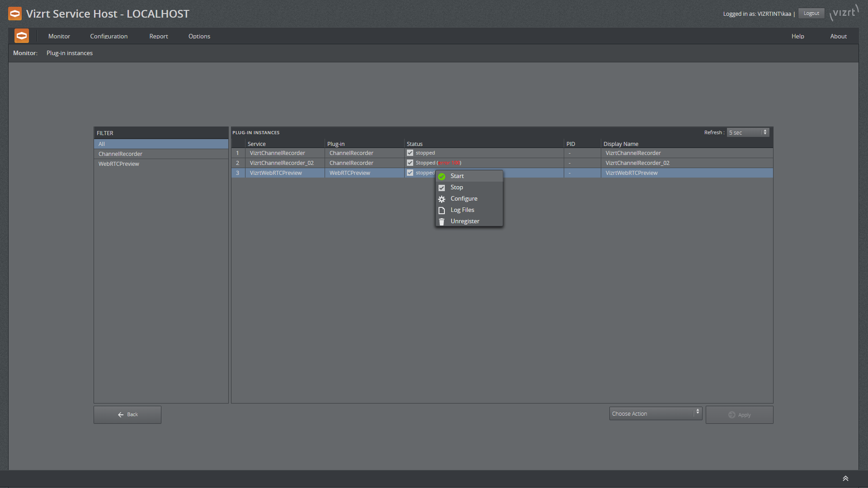868x488 pixels.
Task: Toggle checkbox for VizrtChannelRecorder status
Action: [409, 153]
